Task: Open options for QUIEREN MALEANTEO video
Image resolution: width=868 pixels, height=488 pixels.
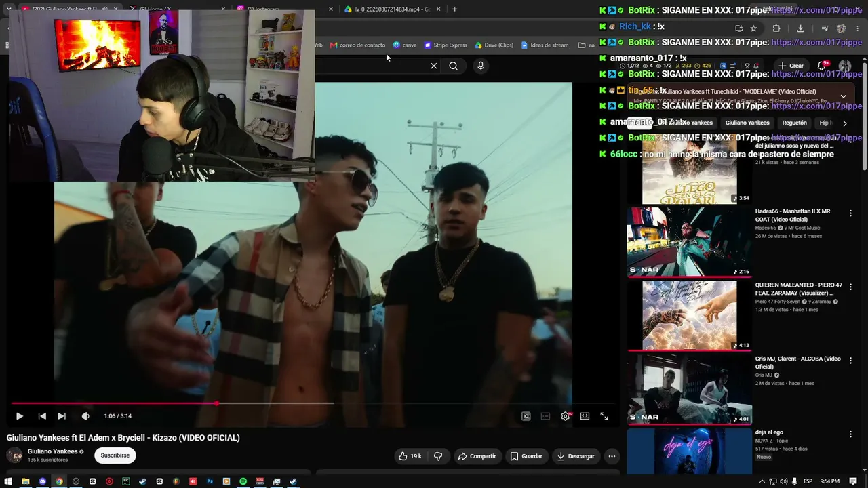Action: pos(850,287)
